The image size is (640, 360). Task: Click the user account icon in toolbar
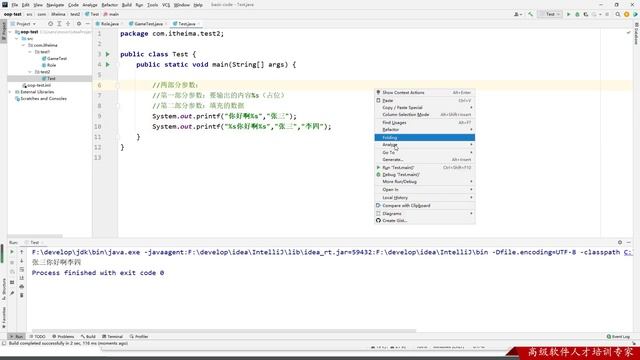coord(517,14)
